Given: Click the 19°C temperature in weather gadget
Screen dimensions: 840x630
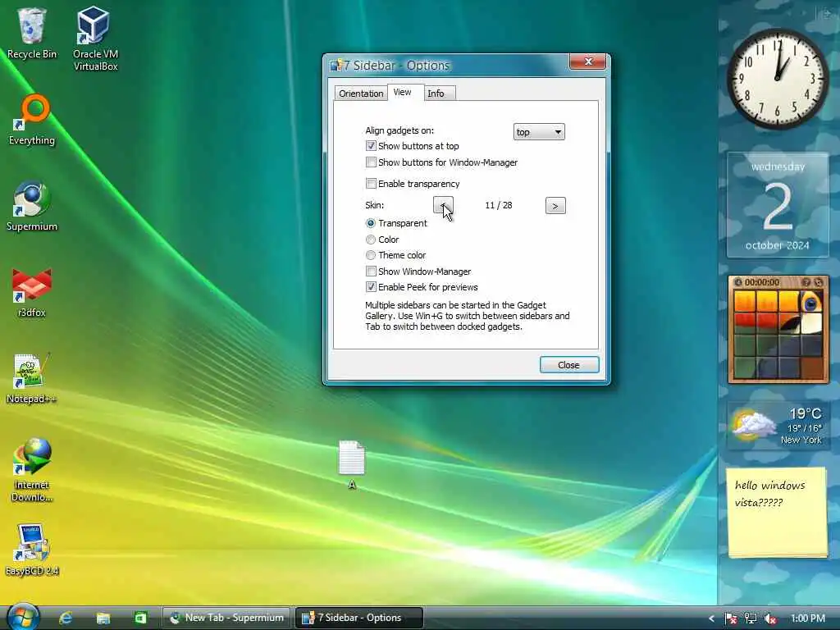Looking at the screenshot, I should (806, 413).
